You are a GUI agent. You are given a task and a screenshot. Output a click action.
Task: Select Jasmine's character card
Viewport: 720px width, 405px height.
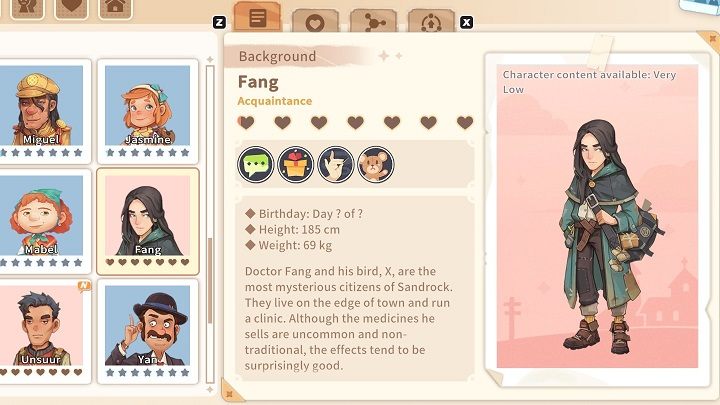point(147,112)
